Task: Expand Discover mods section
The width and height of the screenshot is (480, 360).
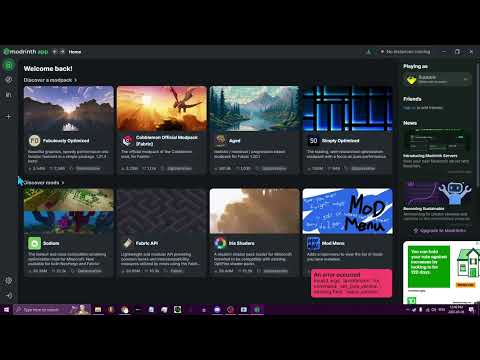Action: point(44,183)
